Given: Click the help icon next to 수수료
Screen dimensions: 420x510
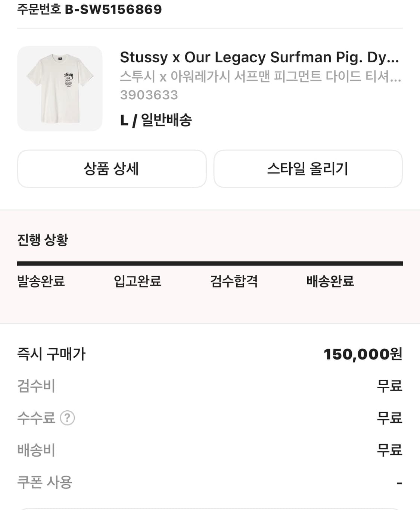Looking at the screenshot, I should (x=67, y=418).
